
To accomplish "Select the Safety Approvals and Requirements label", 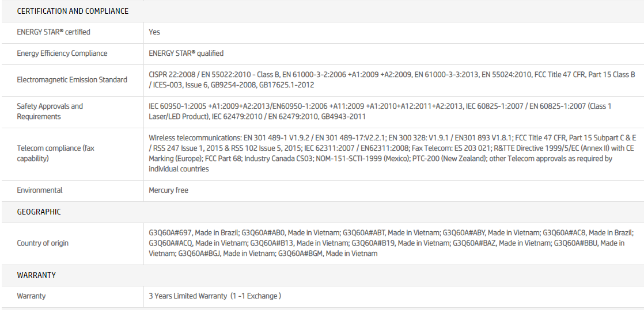I will pos(50,112).
